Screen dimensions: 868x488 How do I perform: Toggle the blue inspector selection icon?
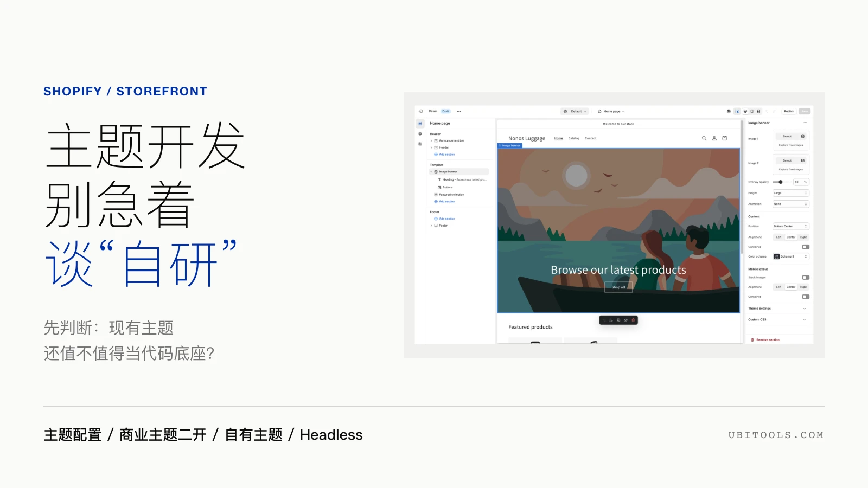[x=737, y=111]
